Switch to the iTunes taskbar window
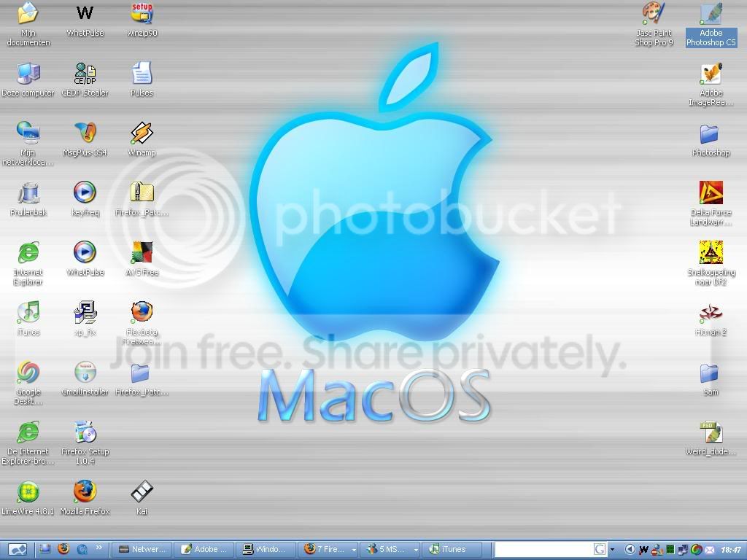Viewport: 747px width, 560px height. coord(452,550)
